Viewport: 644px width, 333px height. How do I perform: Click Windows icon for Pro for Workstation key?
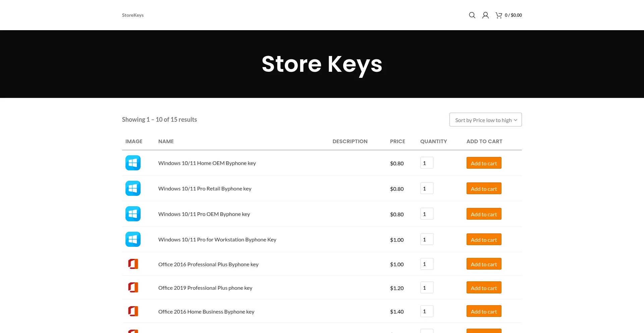click(x=133, y=239)
